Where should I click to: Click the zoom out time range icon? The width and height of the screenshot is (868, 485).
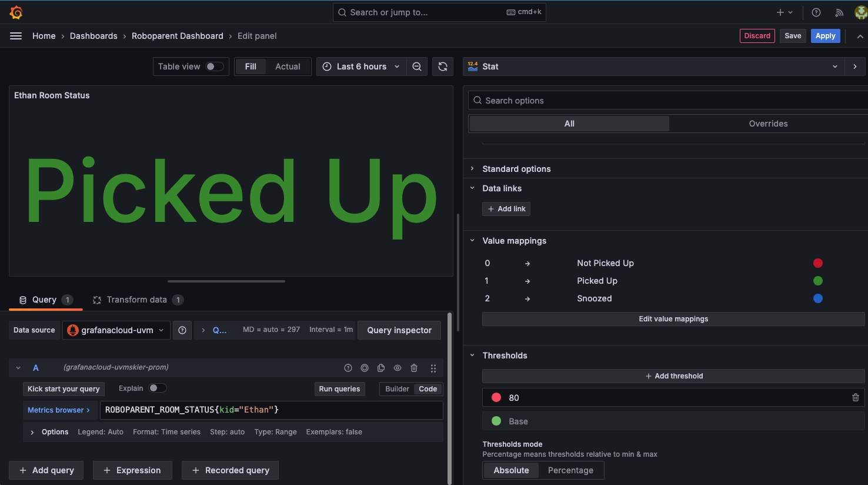pos(417,67)
